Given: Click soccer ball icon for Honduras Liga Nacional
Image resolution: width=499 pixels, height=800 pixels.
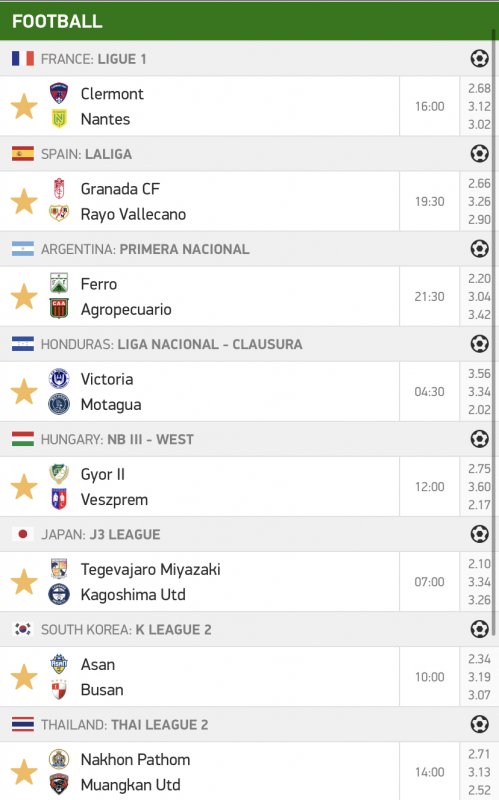Looking at the screenshot, I should click(479, 344).
